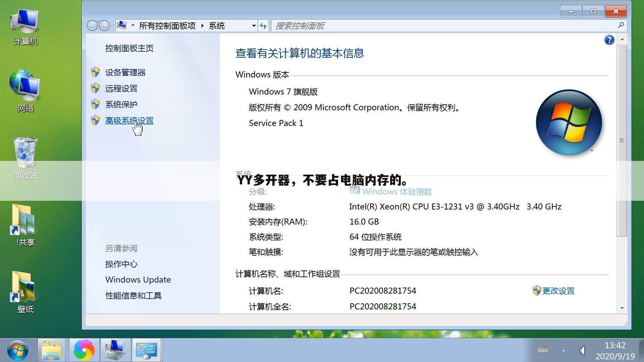Open the toolbox computer taskbar icon

tap(115, 350)
